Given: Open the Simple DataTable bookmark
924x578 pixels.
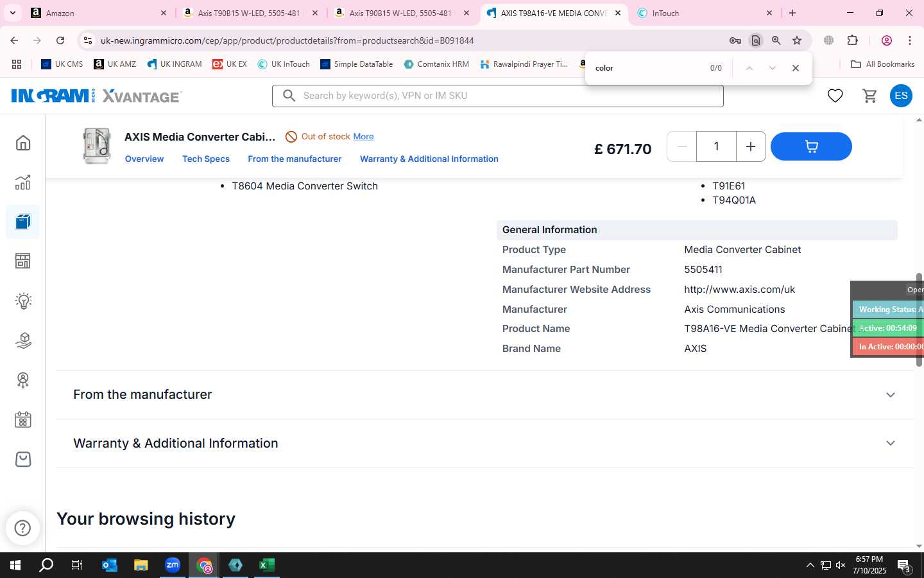Looking at the screenshot, I should click(357, 64).
